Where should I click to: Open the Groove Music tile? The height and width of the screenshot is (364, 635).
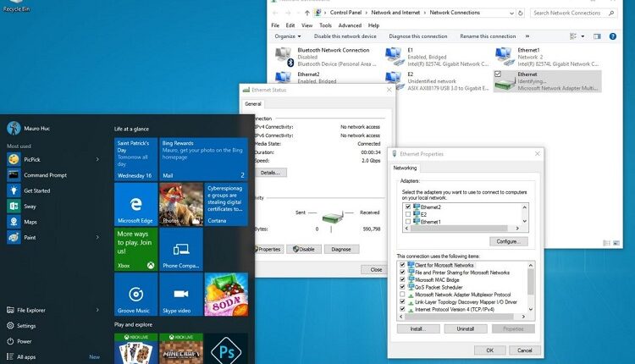coord(135,295)
